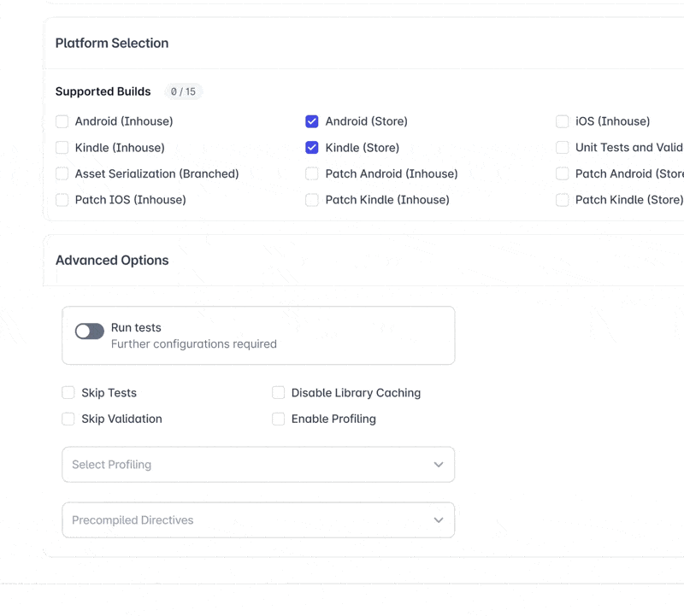Tick Patch Android (Inhouse) checkbox
Viewport: 684px width, 616px height.
(x=312, y=174)
